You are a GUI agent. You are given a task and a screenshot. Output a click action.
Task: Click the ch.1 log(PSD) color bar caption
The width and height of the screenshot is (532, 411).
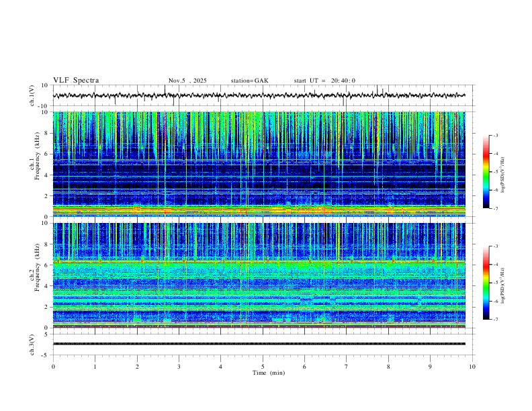503,175
